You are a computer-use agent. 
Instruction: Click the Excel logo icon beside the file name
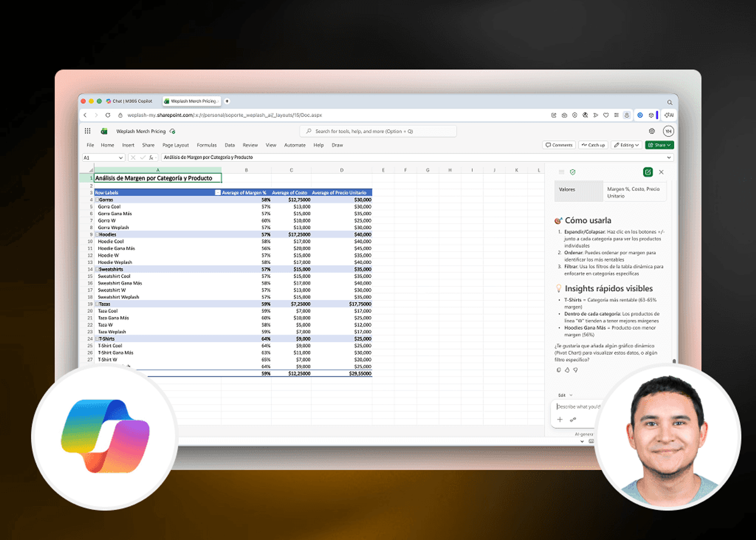coord(104,131)
